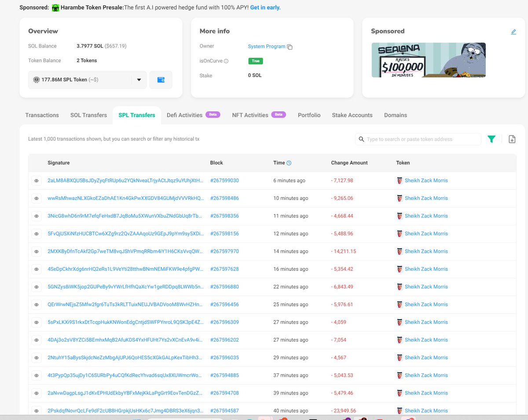Click the Sheikh Zack Morris token logo

399,180
